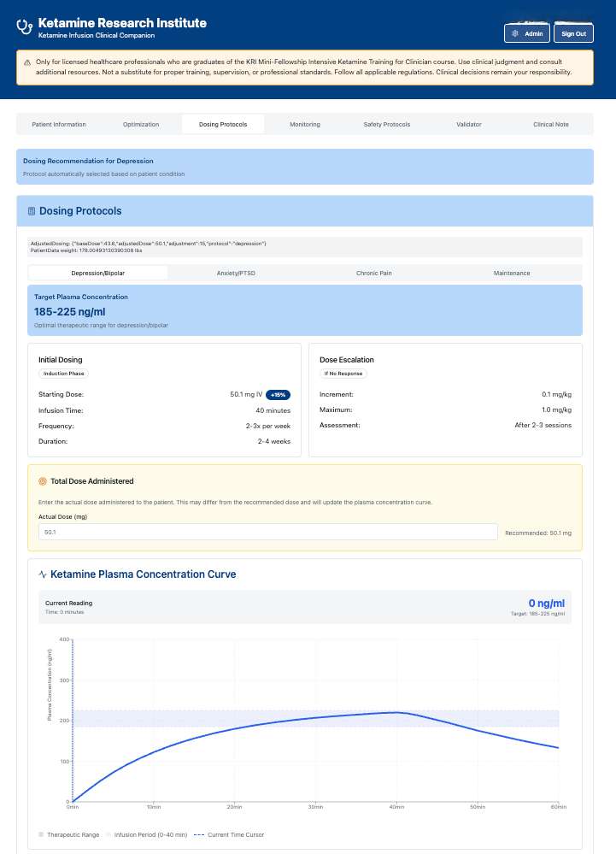Select the Anxiety/PTSD protocol tab

236,274
